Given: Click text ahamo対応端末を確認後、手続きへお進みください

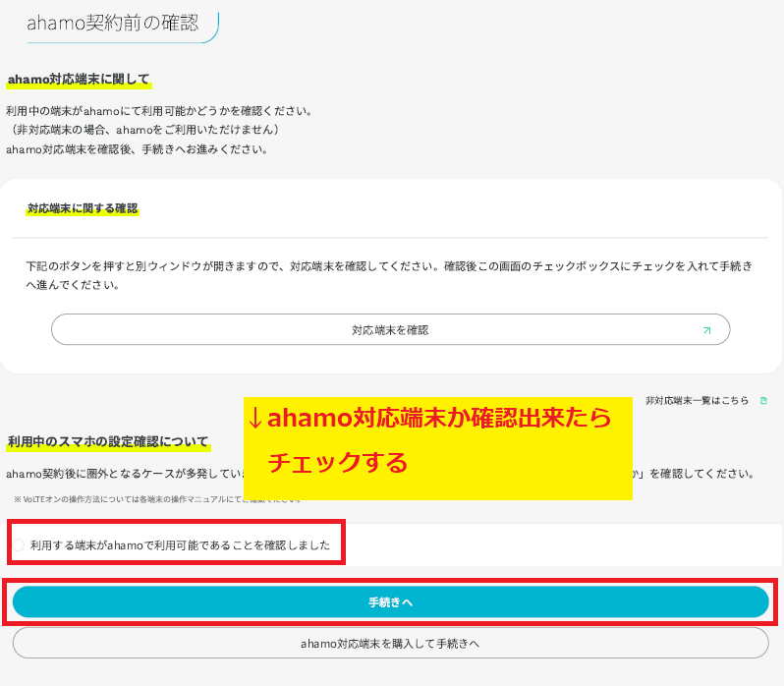Looking at the screenshot, I should coord(137,149).
